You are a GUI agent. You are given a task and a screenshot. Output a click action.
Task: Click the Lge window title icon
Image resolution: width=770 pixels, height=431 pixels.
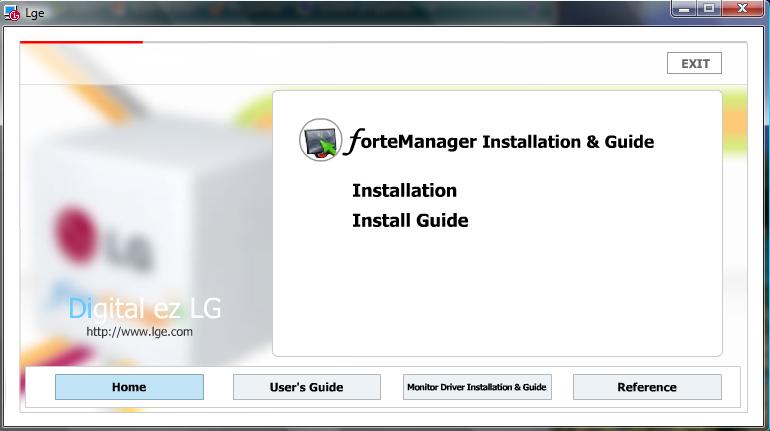click(x=12, y=13)
